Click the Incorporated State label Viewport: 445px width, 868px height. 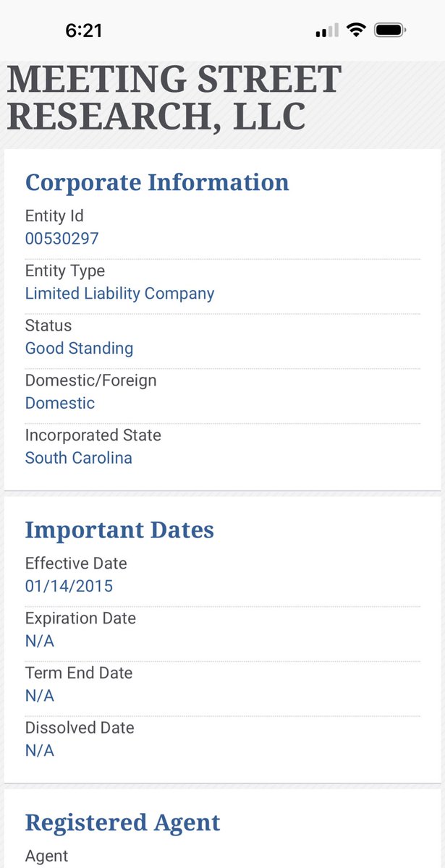pyautogui.click(x=93, y=435)
